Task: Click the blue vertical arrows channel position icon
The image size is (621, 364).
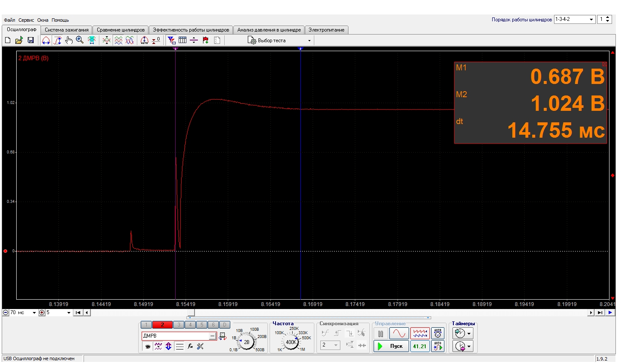Action: 168,346
